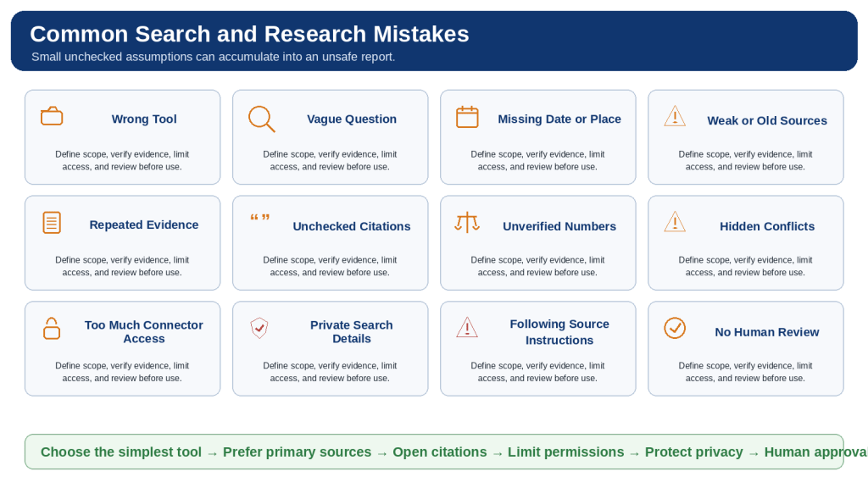Screen dimensions: 868x488
Task: Click the calendar icon on Missing Date card
Action: (467, 117)
